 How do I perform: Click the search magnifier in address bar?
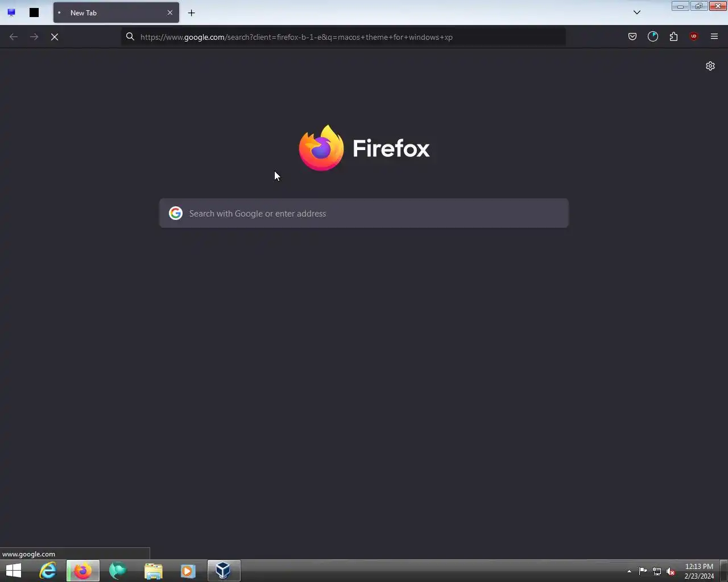click(x=130, y=37)
